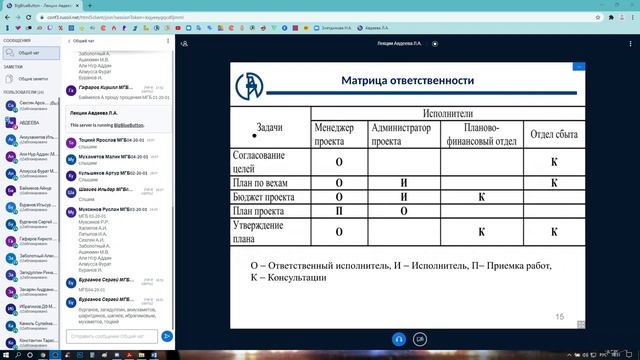Open Word icon on taskbar
640x360 pixels.
tap(154, 355)
